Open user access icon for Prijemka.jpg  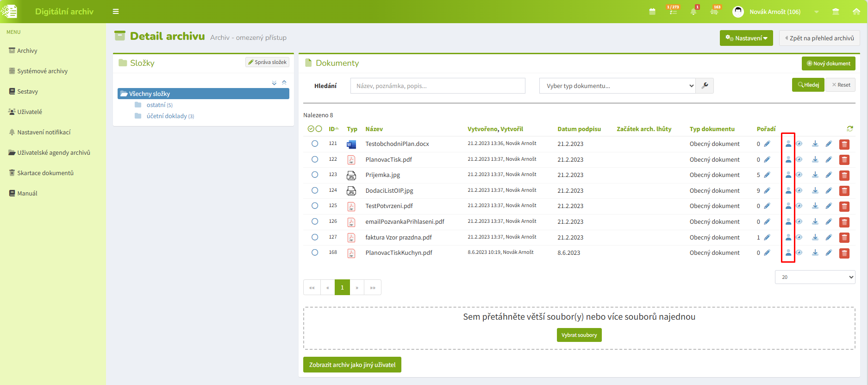click(x=788, y=175)
